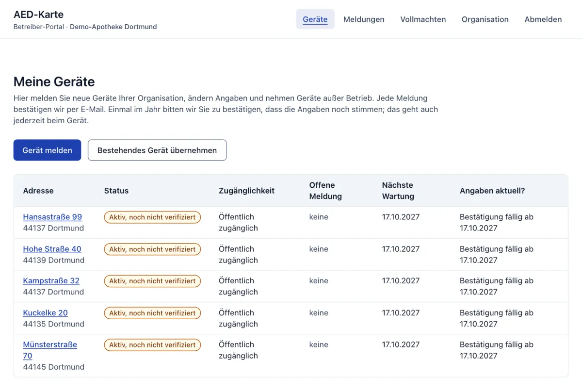This screenshot has width=582, height=392.
Task: Click the status badge in Kampstraße 32 row
Action: [x=152, y=281]
